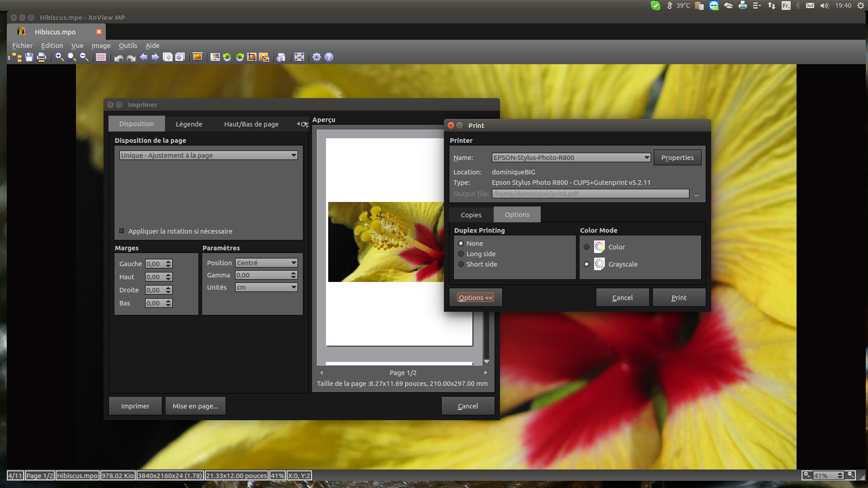Switch to the Copies tab
Viewport: 868px width, 488px height.
pyautogui.click(x=471, y=215)
